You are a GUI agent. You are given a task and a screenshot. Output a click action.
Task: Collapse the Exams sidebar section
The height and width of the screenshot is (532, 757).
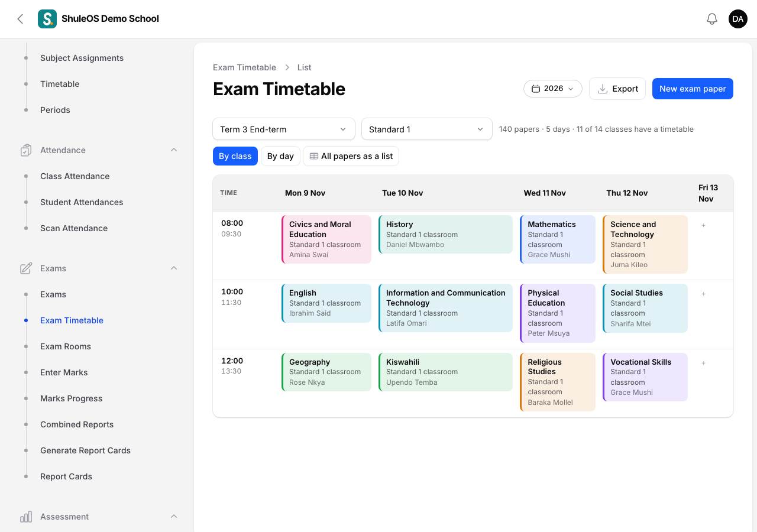point(174,268)
